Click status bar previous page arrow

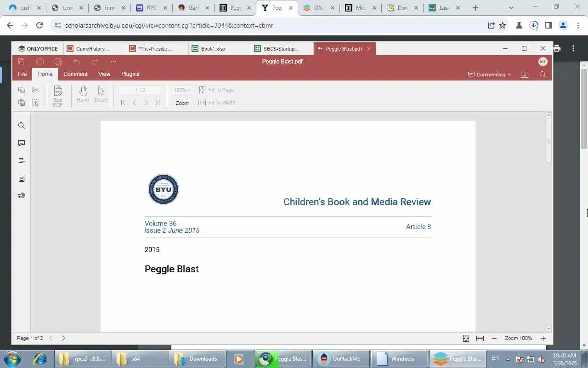[x=51, y=338]
